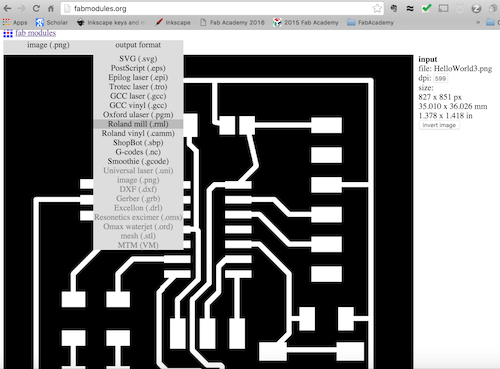Click the fab modules logo icon
The height and width of the screenshot is (369, 500).
[x=8, y=33]
